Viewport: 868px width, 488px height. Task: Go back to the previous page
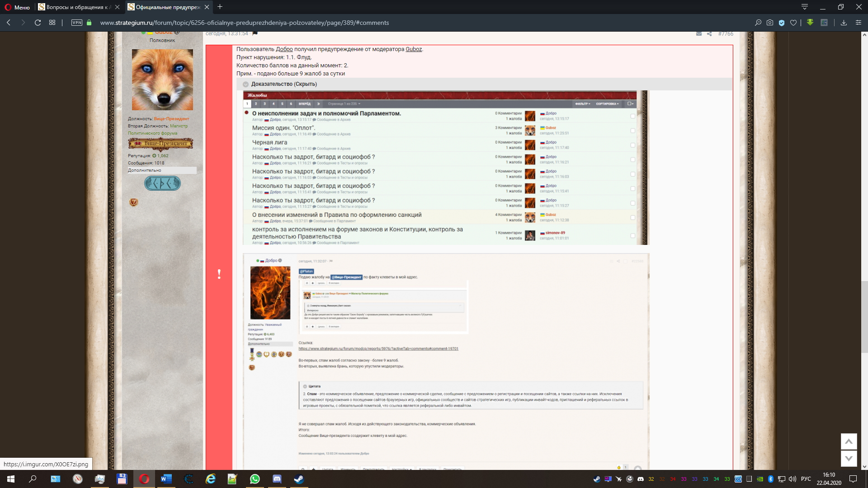[x=9, y=23]
